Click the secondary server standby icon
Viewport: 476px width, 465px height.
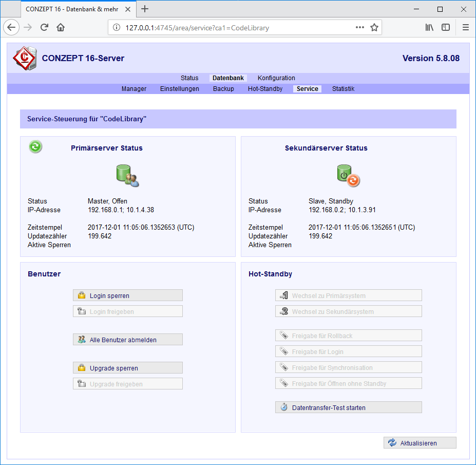point(348,175)
